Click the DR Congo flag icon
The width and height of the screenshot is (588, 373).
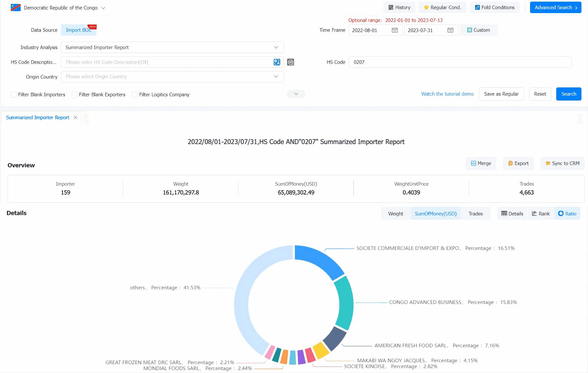pyautogui.click(x=16, y=8)
